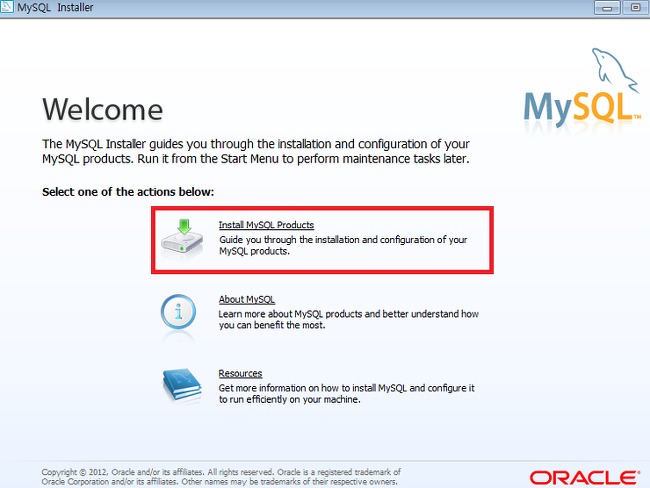Click the MySQL dolphin logo
Viewport: 650px width, 488px height.
pos(581,88)
